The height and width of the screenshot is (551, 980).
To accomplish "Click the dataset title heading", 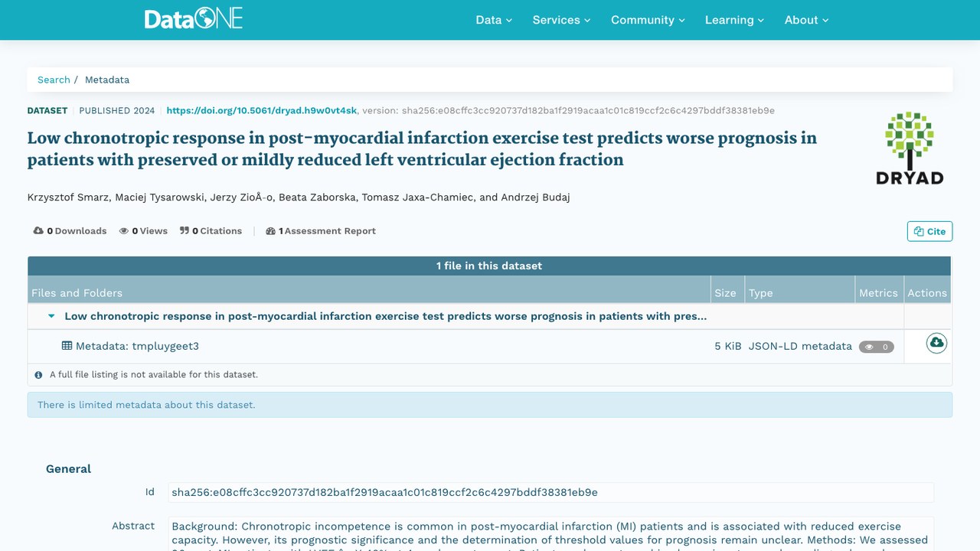I will [423, 148].
